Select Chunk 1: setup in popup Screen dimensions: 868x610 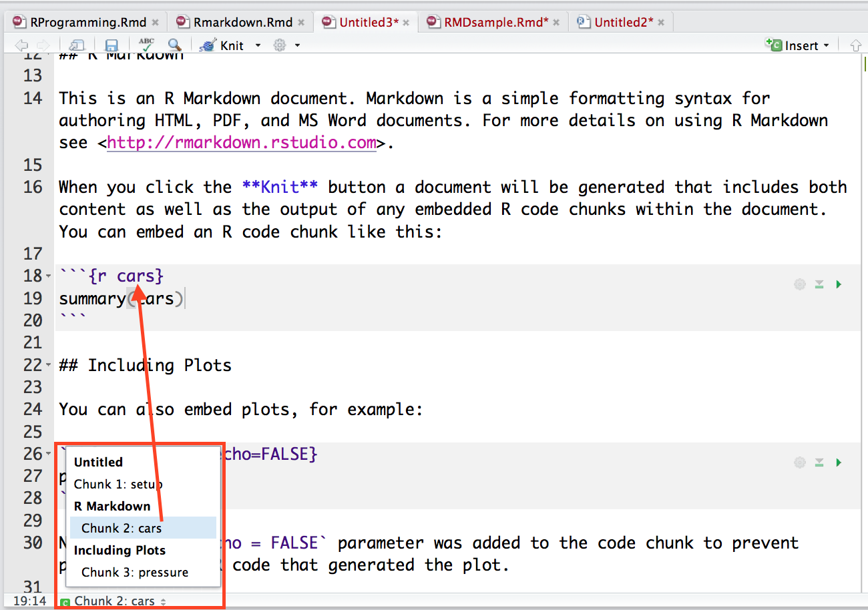pyautogui.click(x=118, y=484)
